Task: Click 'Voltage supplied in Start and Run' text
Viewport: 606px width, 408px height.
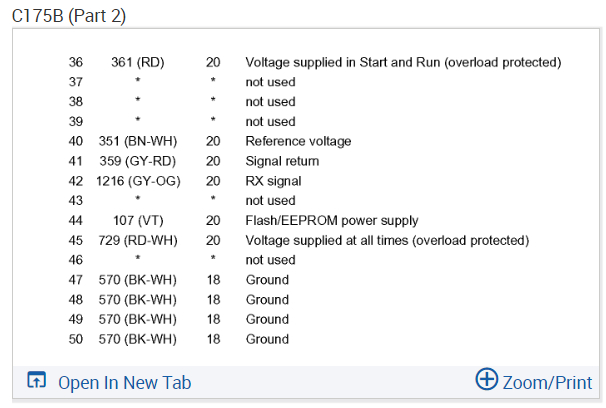Action: (x=403, y=62)
